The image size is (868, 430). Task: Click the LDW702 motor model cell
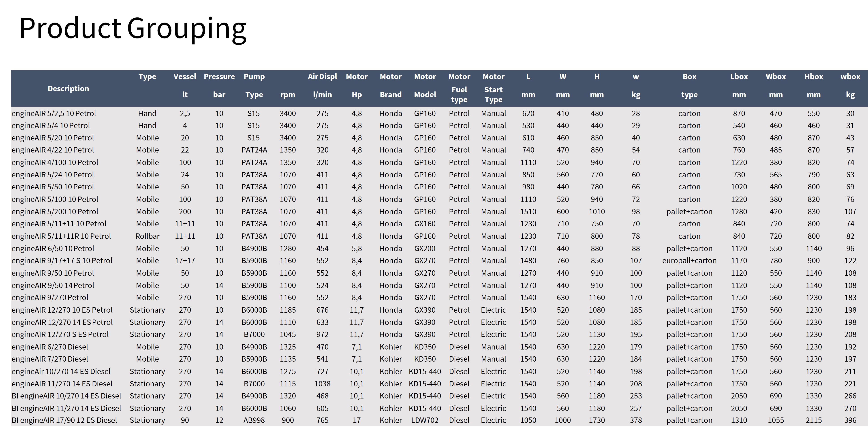coord(425,420)
